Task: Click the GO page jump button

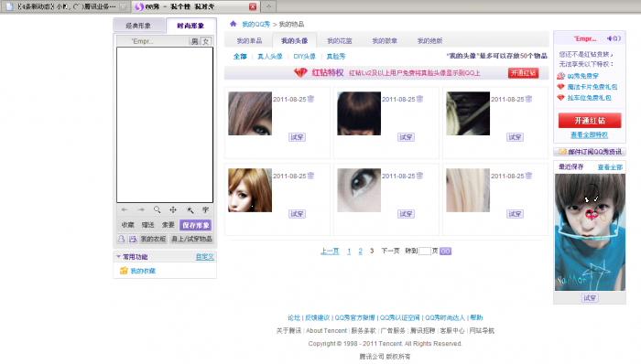Action: 446,251
